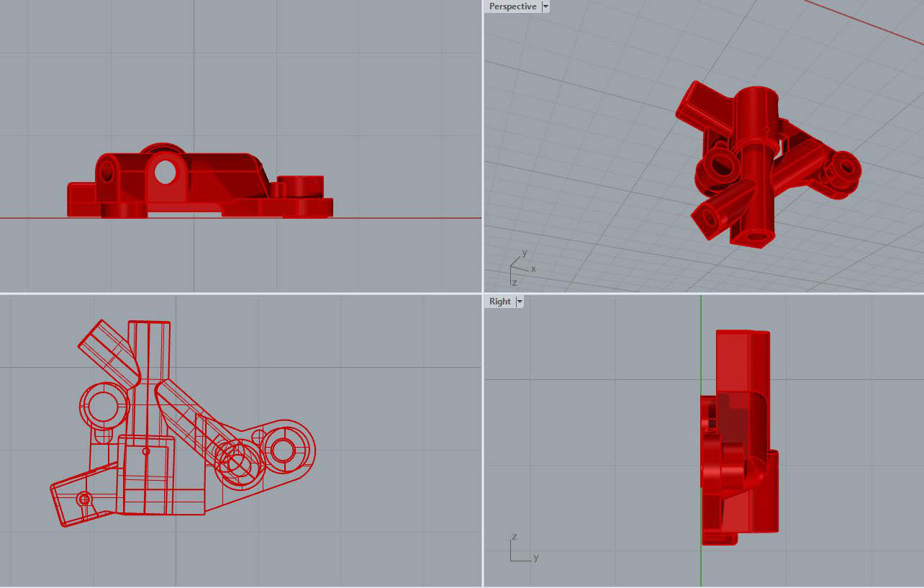The width and height of the screenshot is (924, 588).
Task: Click the Perspective viewport title label
Action: click(512, 6)
